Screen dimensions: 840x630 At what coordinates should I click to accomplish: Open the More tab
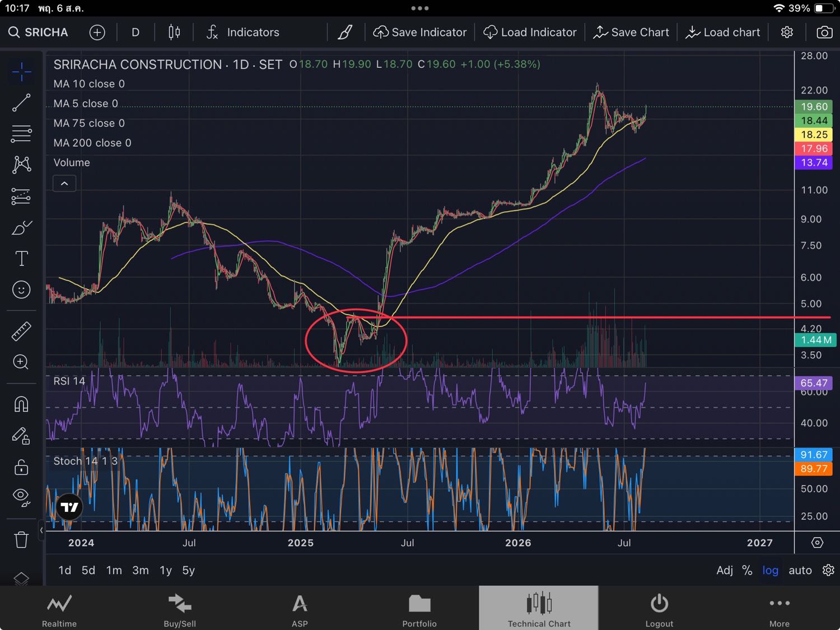780,608
